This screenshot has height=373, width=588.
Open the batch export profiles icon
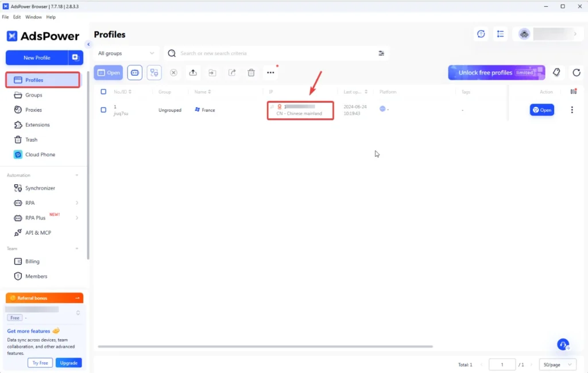click(x=231, y=73)
